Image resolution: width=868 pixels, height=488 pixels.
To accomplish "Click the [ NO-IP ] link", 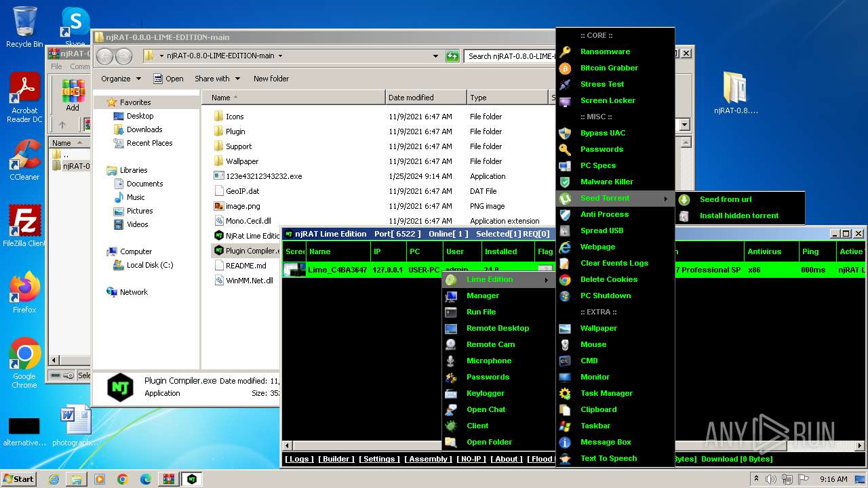I will (x=471, y=459).
